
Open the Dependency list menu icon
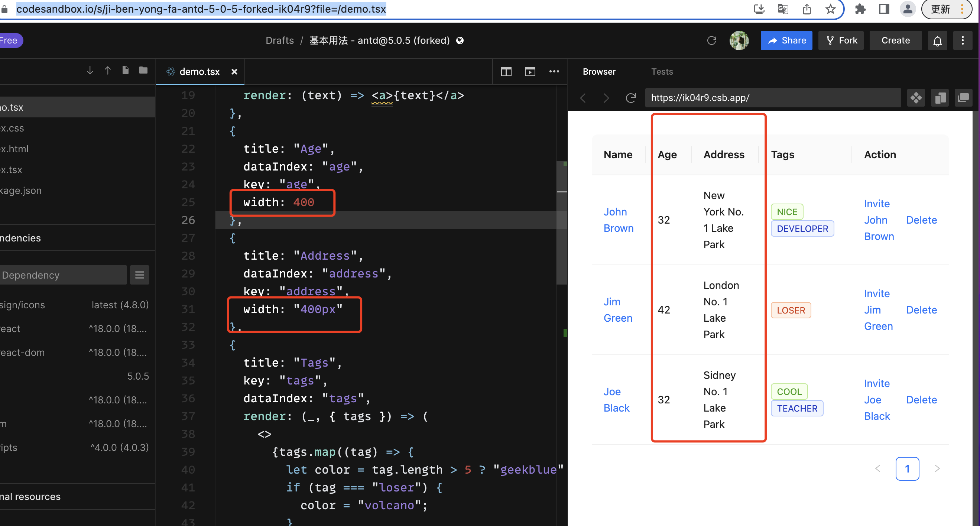pos(140,275)
